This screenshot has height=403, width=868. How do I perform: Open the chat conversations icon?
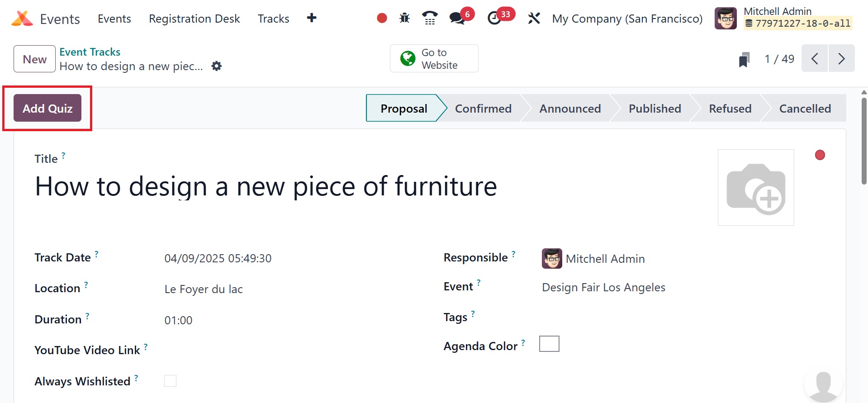pyautogui.click(x=457, y=18)
